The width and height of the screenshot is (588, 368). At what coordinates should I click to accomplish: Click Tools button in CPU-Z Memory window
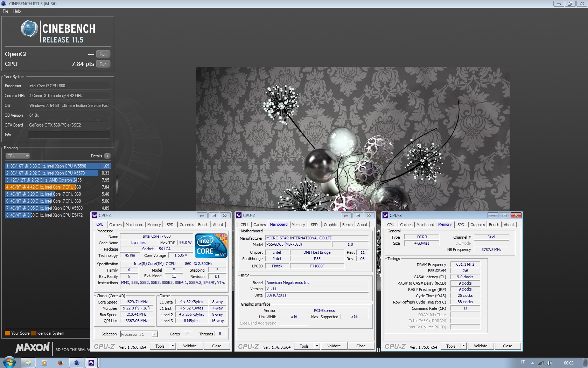click(x=451, y=346)
